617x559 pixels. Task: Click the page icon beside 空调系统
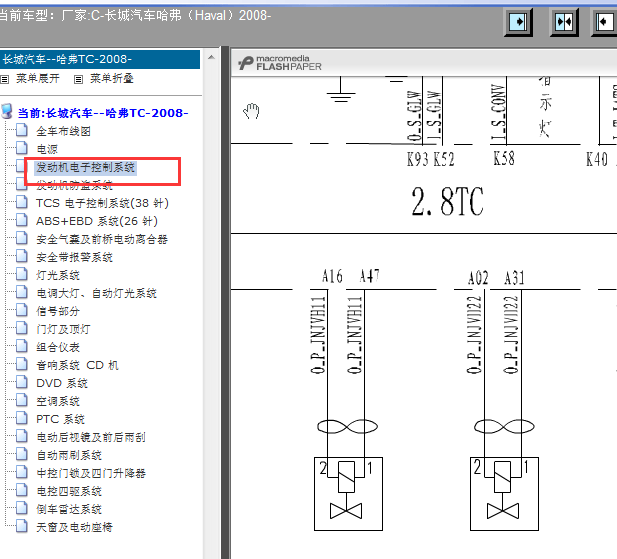[x=22, y=400]
